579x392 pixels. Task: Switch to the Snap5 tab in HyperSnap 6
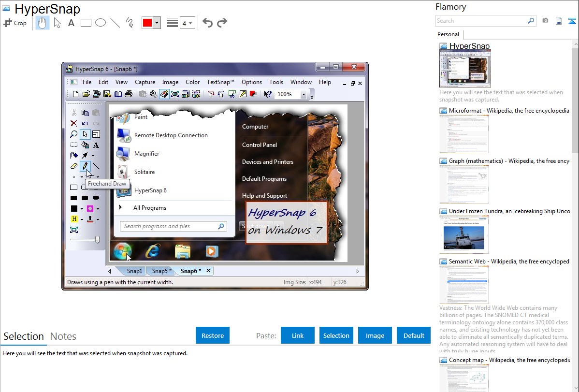(x=161, y=271)
